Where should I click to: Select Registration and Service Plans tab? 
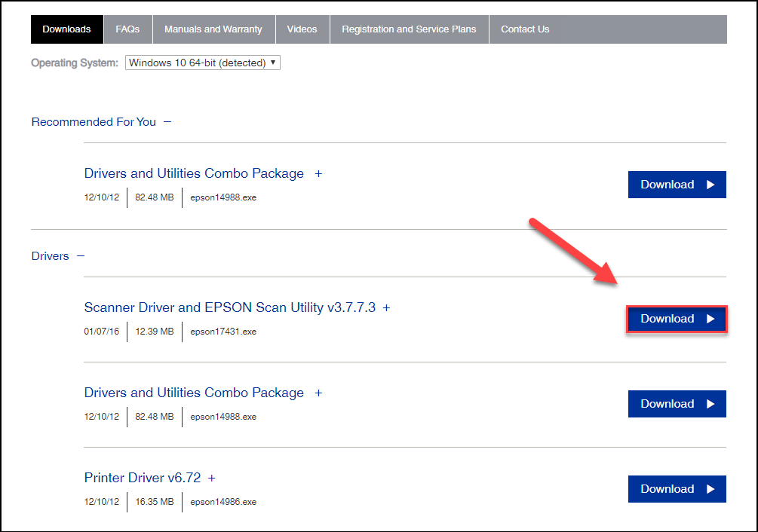tap(409, 29)
